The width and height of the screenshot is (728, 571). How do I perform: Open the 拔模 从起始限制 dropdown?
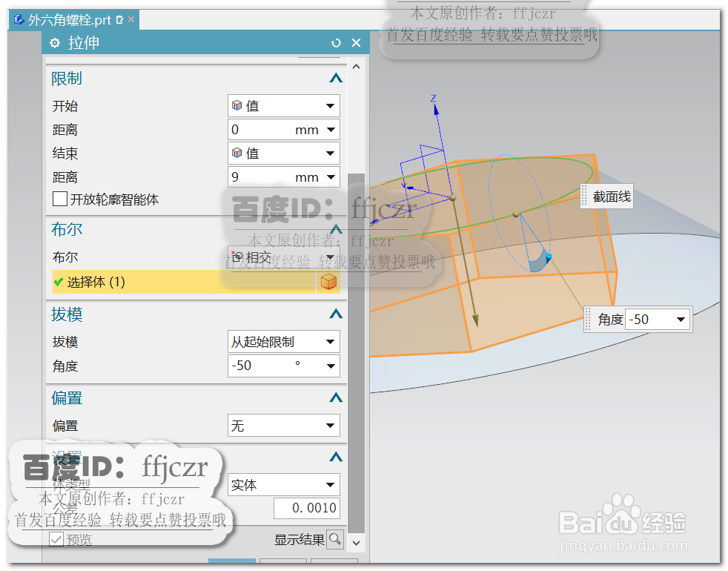(x=284, y=342)
